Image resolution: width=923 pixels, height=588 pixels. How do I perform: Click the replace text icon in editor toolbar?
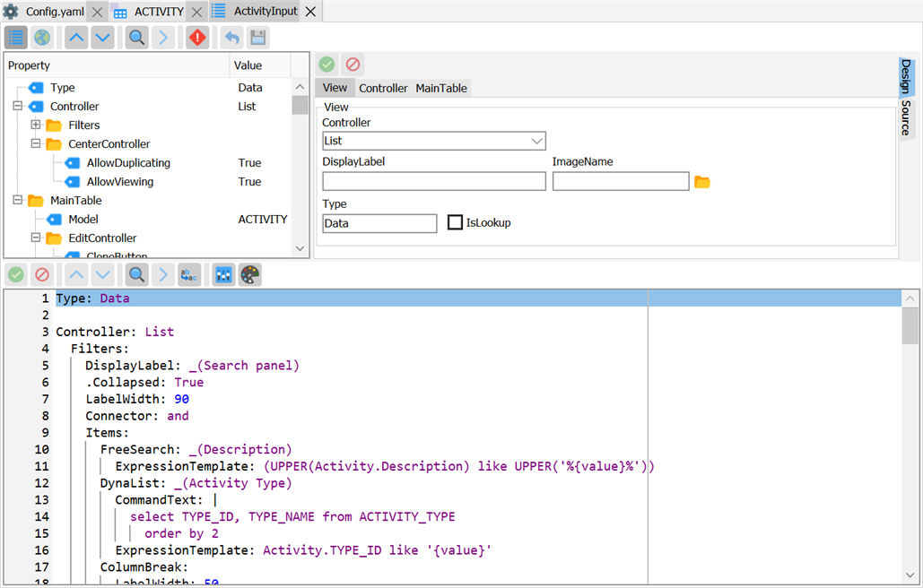189,274
